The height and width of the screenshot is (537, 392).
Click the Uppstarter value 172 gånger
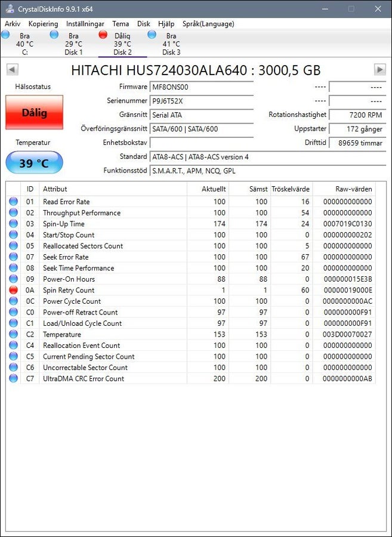pos(357,129)
